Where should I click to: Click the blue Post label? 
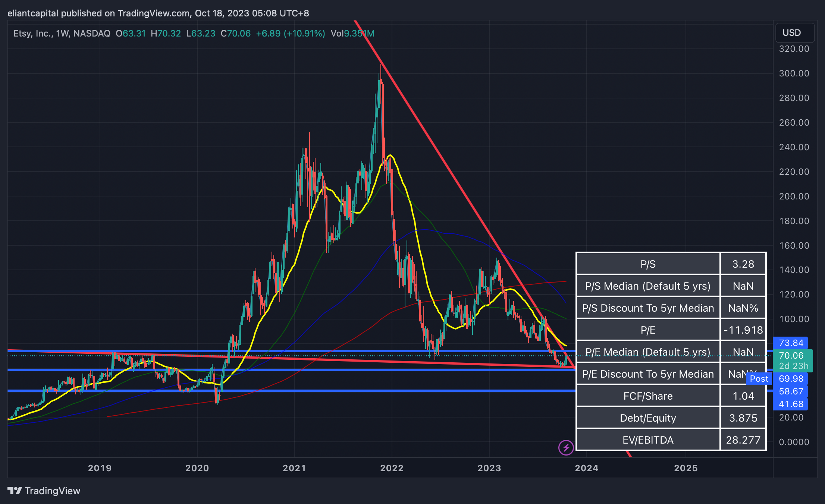tap(759, 379)
